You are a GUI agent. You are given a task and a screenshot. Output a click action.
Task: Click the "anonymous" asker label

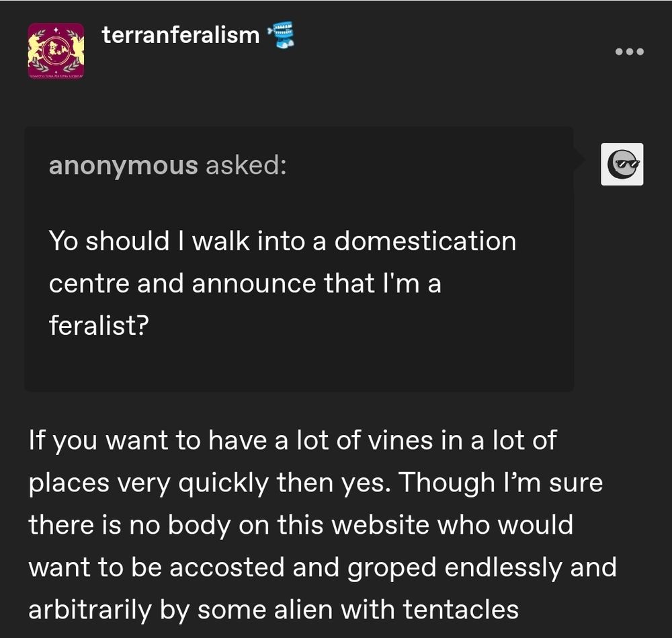pyautogui.click(x=123, y=165)
